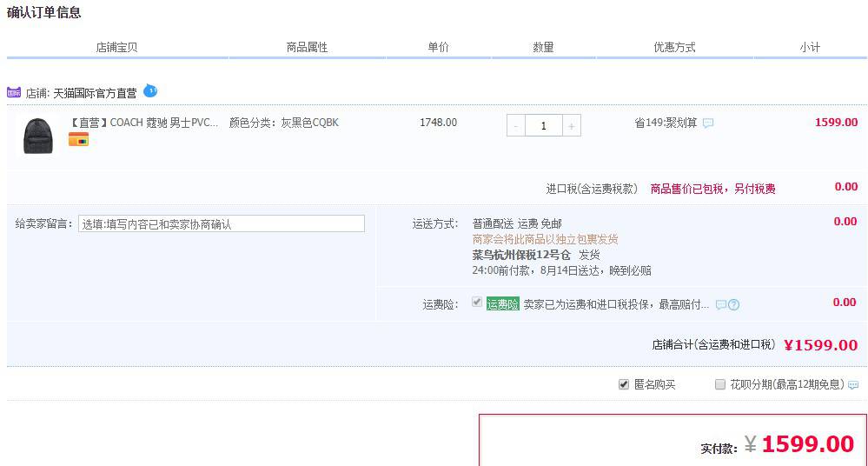Click the 颜色分类：灰黑色CQBK attribute text
This screenshot has height=466, width=868.
(x=284, y=123)
